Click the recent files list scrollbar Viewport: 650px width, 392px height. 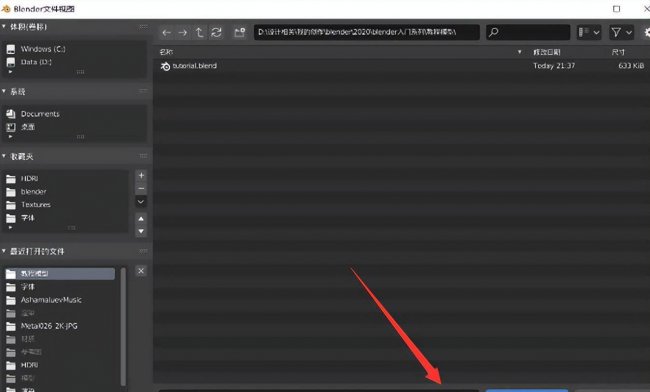tap(123, 327)
